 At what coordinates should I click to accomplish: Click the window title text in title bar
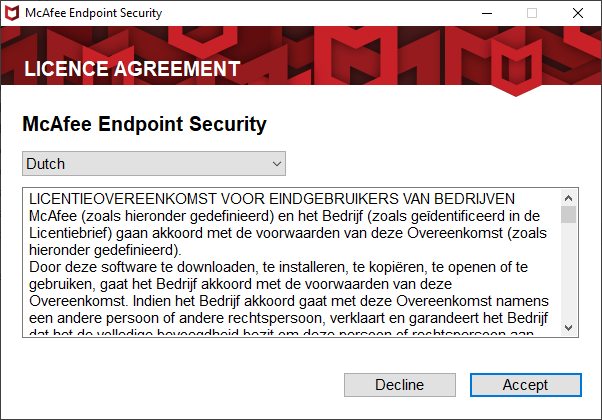(x=94, y=13)
